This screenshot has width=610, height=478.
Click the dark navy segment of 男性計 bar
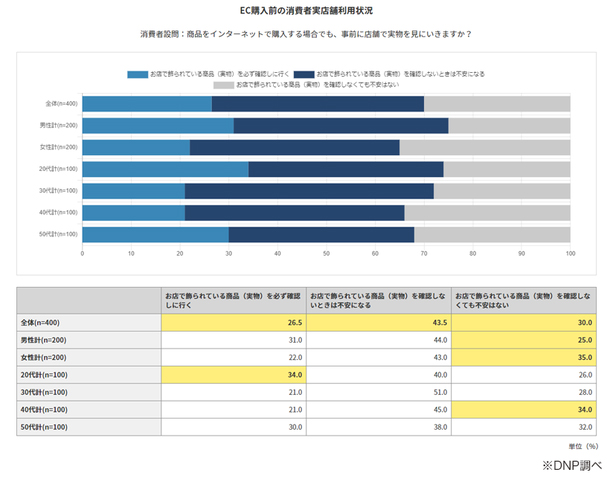[x=341, y=125]
